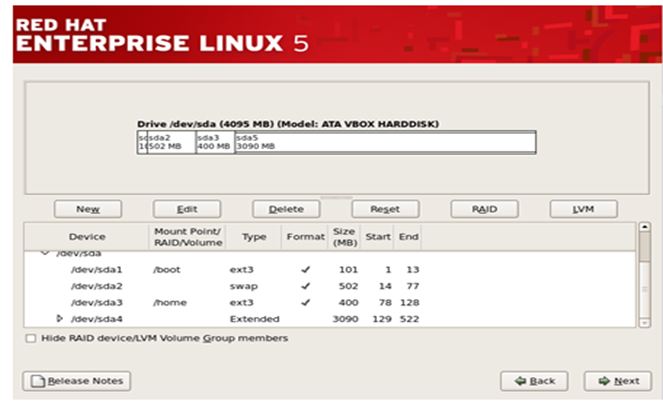The image size is (663, 403).
Task: Click the Type column header
Action: point(254,237)
